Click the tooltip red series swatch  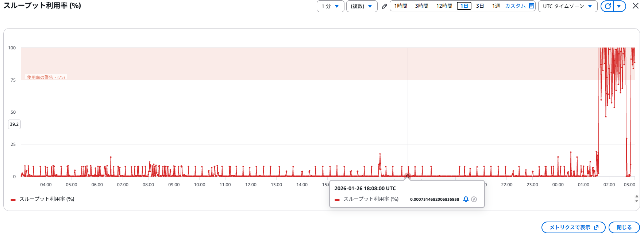[x=337, y=200]
